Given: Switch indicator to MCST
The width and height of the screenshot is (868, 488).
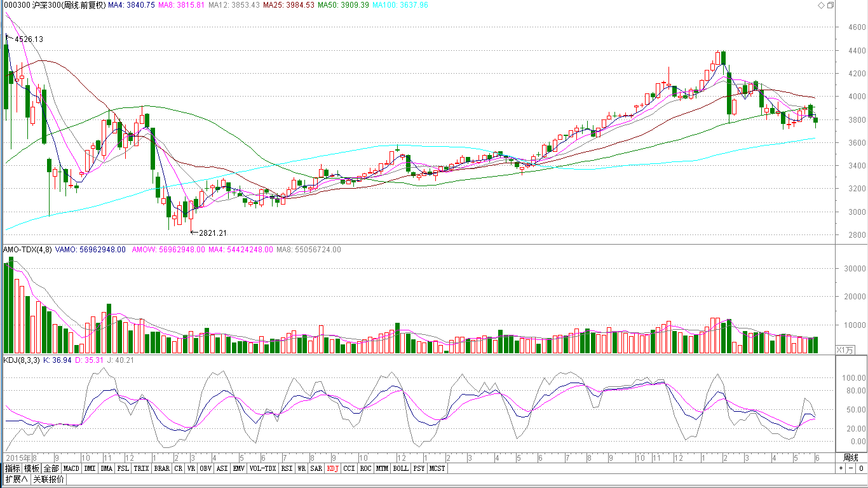Looking at the screenshot, I should (x=437, y=468).
